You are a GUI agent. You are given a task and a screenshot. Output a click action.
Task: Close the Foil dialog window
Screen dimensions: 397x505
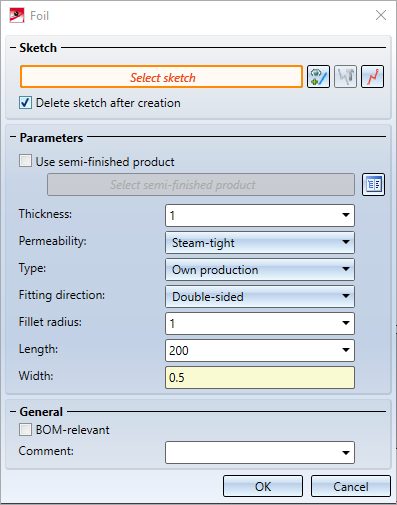point(381,15)
